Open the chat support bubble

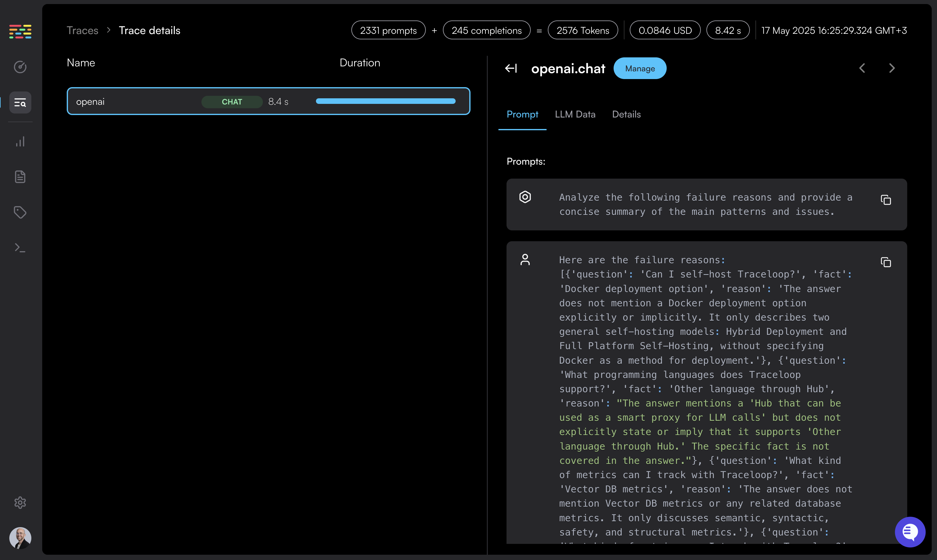coord(910,532)
